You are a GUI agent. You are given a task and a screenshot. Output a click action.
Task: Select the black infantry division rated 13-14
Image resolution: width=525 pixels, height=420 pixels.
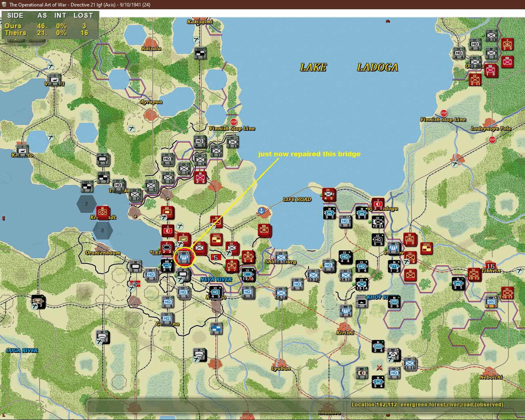tap(362, 284)
